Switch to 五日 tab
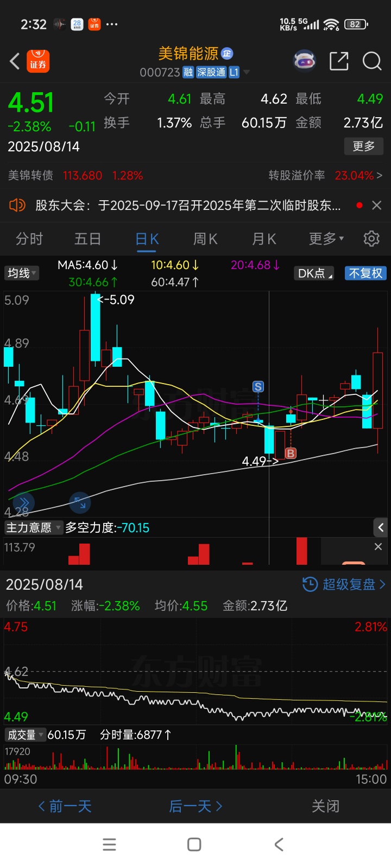Screen dimensions: 391x868 88,239
